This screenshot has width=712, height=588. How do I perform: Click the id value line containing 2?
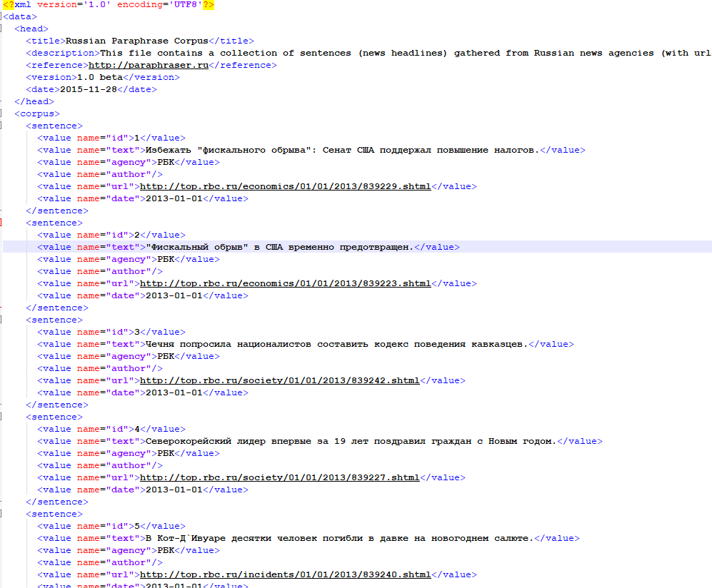coord(111,235)
